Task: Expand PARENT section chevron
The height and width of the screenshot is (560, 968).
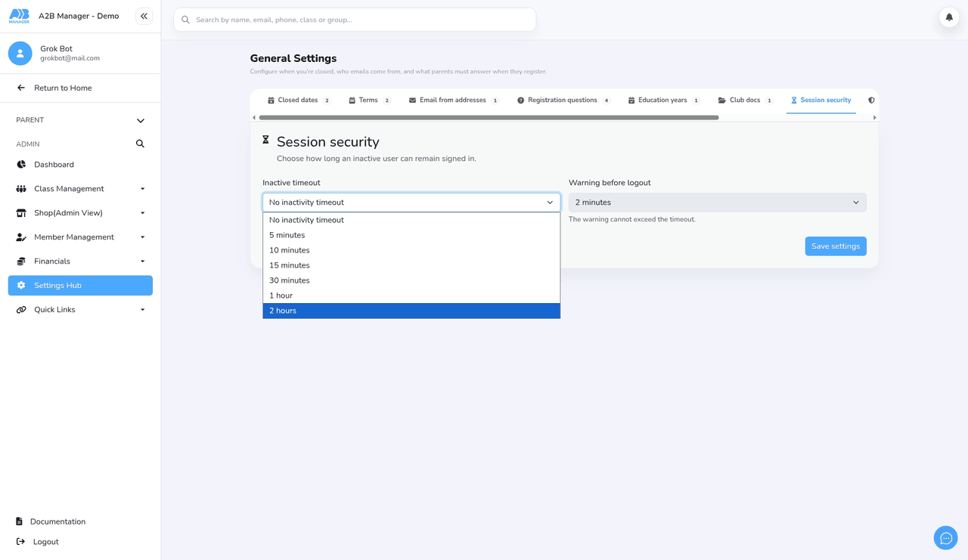Action: pyautogui.click(x=141, y=120)
